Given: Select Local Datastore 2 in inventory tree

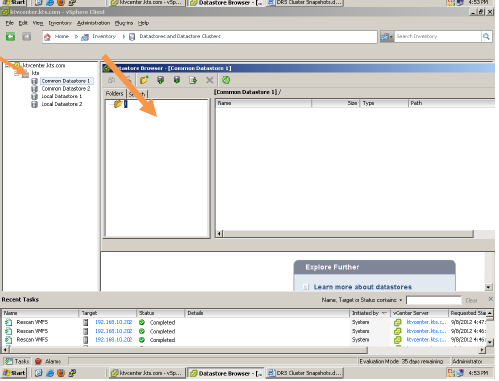Looking at the screenshot, I should (x=62, y=104).
